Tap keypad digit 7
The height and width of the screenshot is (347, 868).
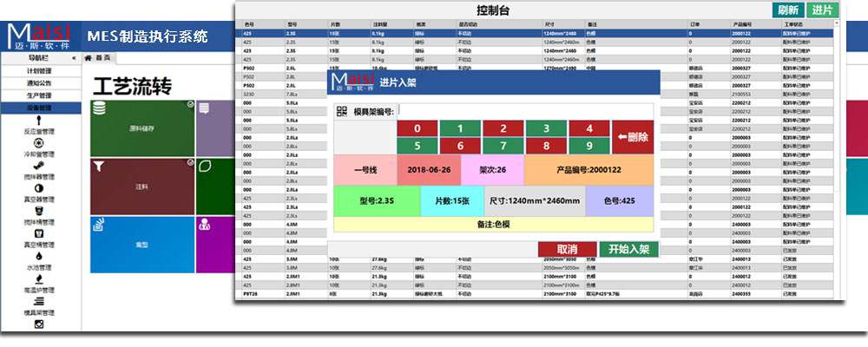tap(503, 146)
